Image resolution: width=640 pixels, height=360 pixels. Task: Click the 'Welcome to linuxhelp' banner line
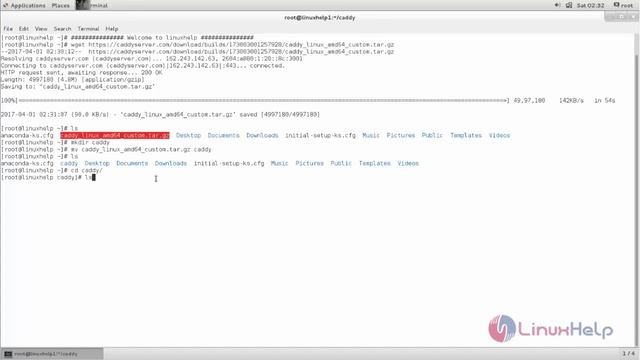pos(127,38)
